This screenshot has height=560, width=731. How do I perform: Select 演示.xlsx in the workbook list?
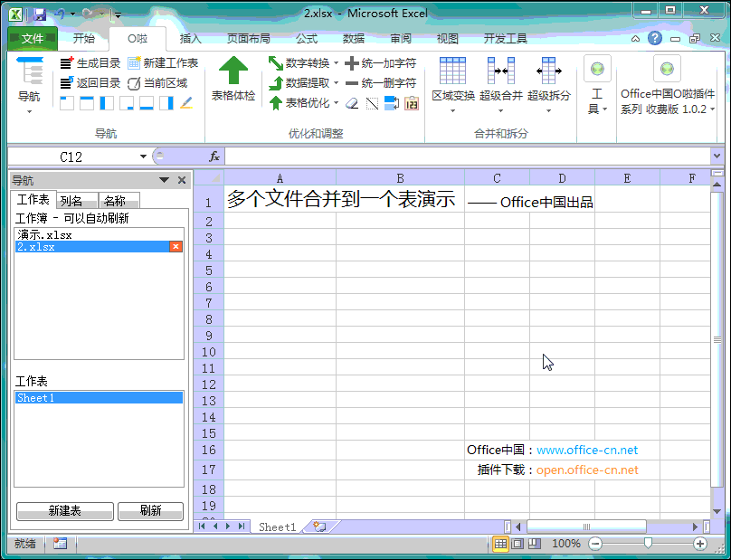click(99, 235)
